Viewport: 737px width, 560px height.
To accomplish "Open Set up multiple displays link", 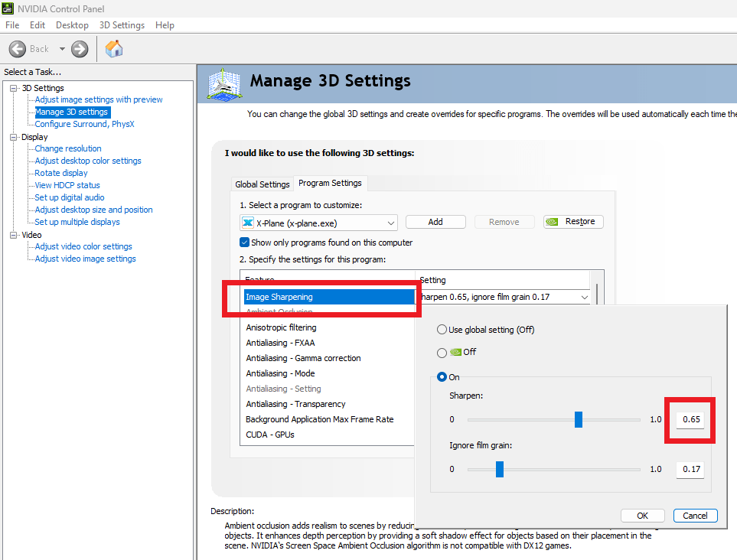I will (77, 222).
